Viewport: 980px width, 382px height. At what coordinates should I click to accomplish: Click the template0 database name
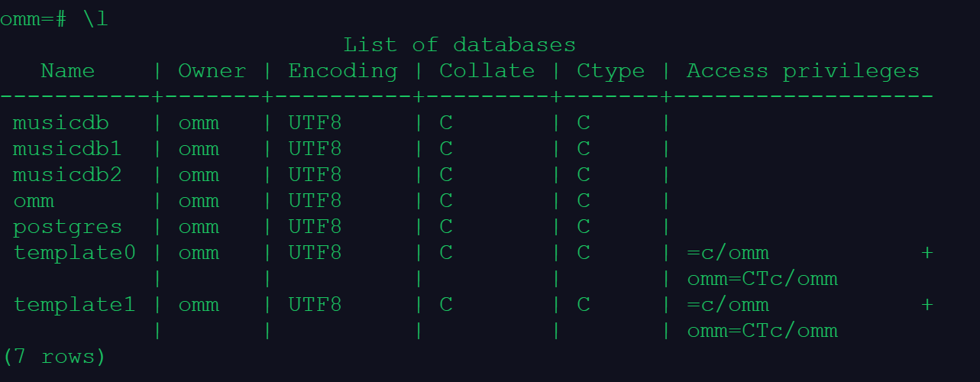point(74,253)
